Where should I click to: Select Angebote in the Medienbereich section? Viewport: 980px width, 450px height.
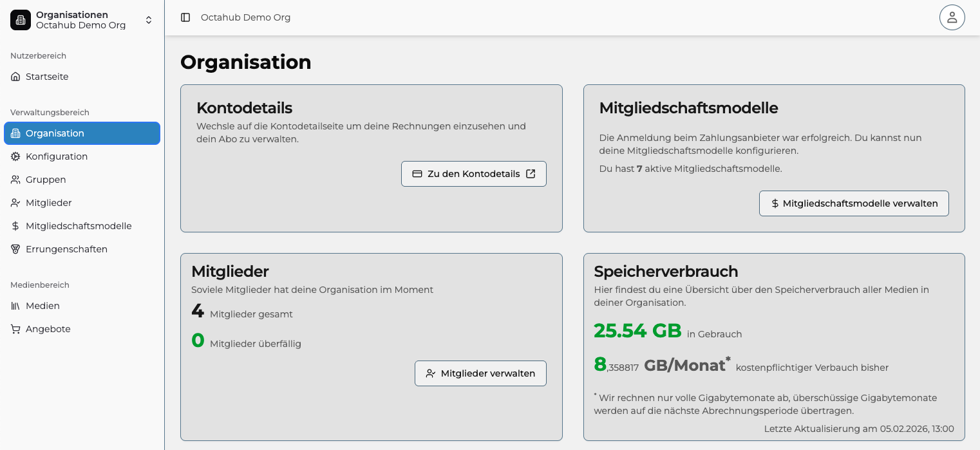[x=48, y=329]
